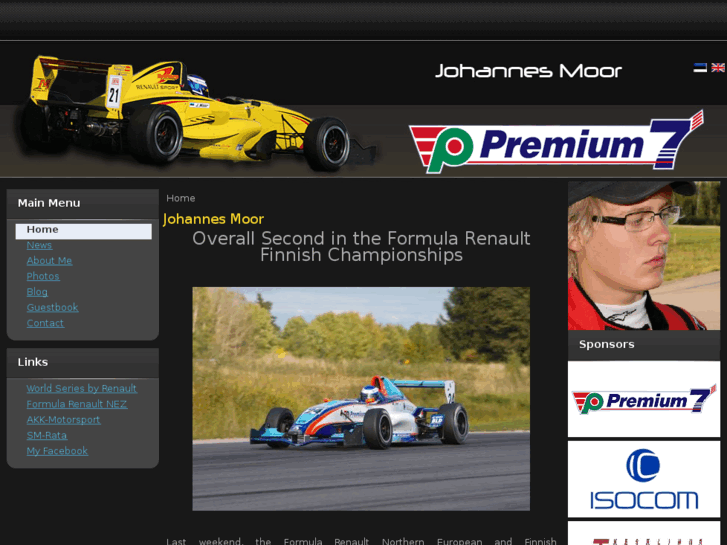
Task: Open the SM-Rata link
Action: (x=46, y=436)
